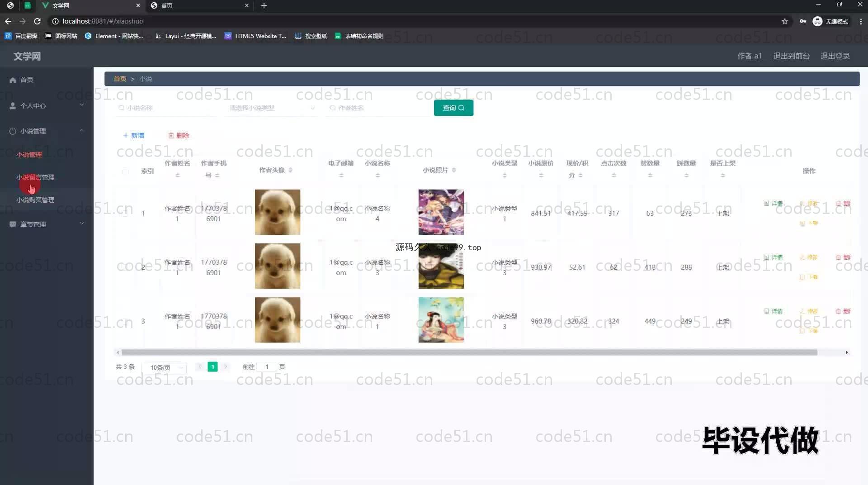868x485 pixels.
Task: Click the next page arrow
Action: pos(226,367)
